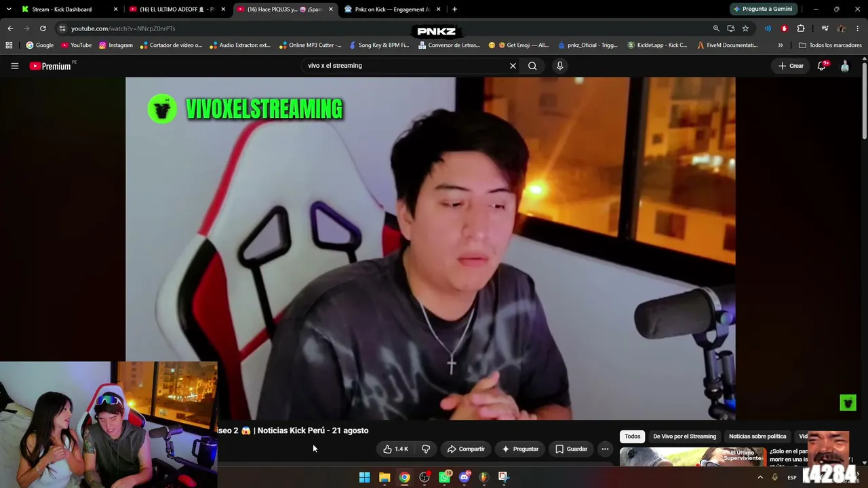This screenshot has width=868, height=488.
Task: Open pnkz_Oficial Triggerfyre bookmark
Action: pyautogui.click(x=587, y=45)
